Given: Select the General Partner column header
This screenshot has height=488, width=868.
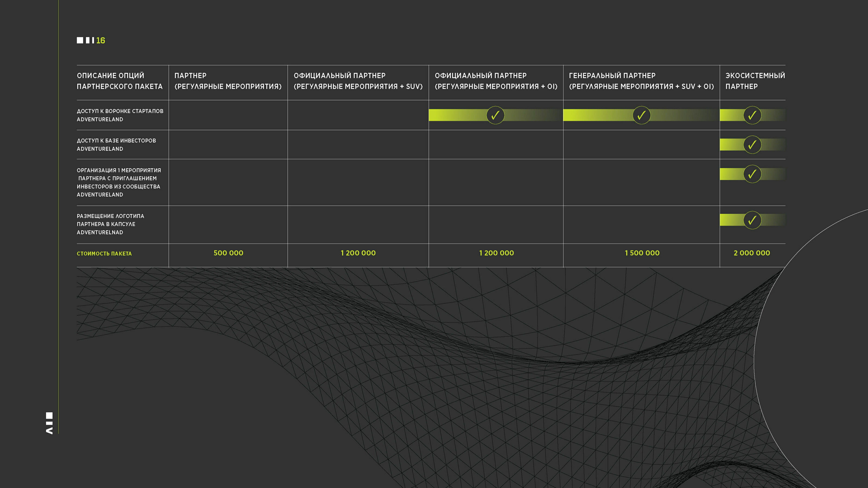Looking at the screenshot, I should tap(641, 81).
